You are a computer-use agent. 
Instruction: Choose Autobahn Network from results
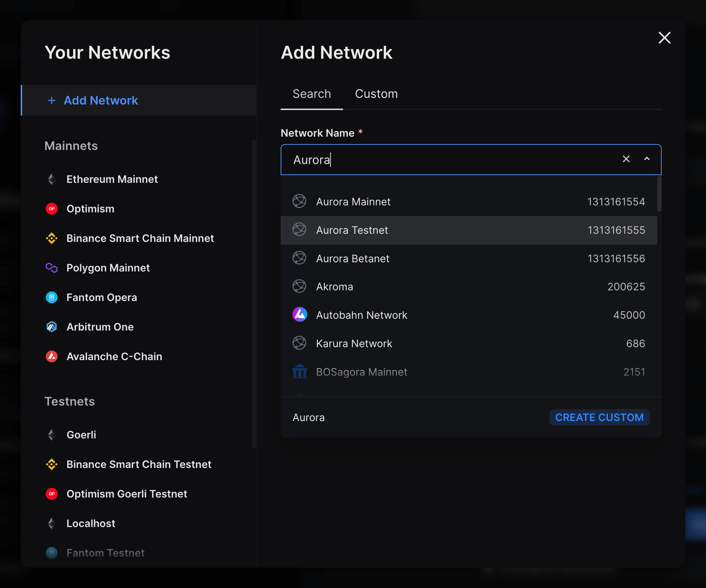[469, 315]
